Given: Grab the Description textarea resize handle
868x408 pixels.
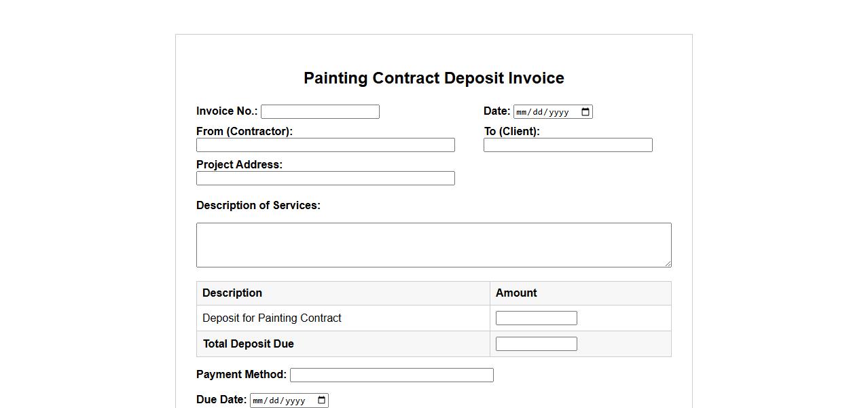Looking at the screenshot, I should click(668, 263).
